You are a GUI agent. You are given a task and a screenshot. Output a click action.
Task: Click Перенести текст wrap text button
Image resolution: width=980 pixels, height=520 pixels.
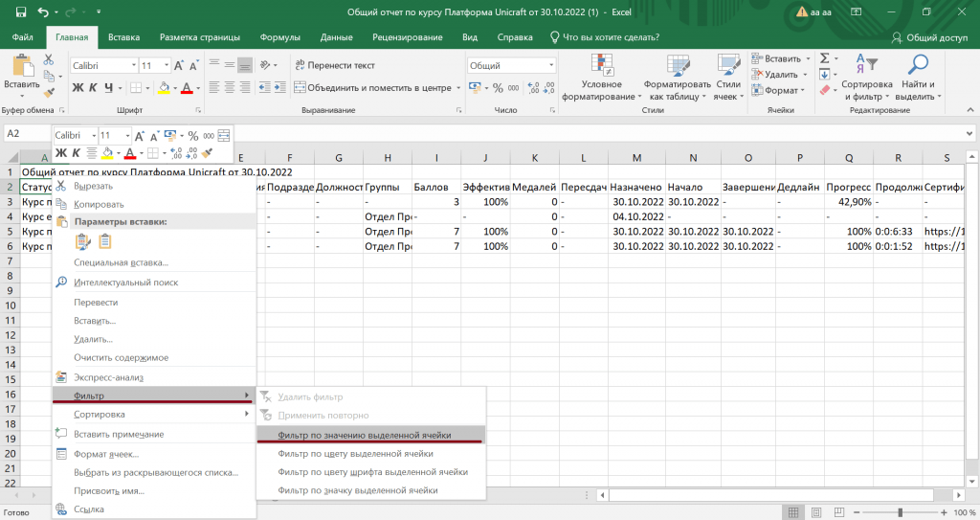tap(334, 65)
